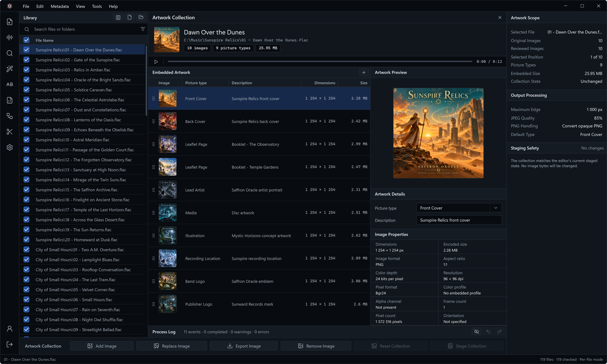Image resolution: width=607 pixels, height=364 pixels.
Task: Uncheck 05 - Solstice Caravan.flac checkbox
Action: click(x=26, y=90)
